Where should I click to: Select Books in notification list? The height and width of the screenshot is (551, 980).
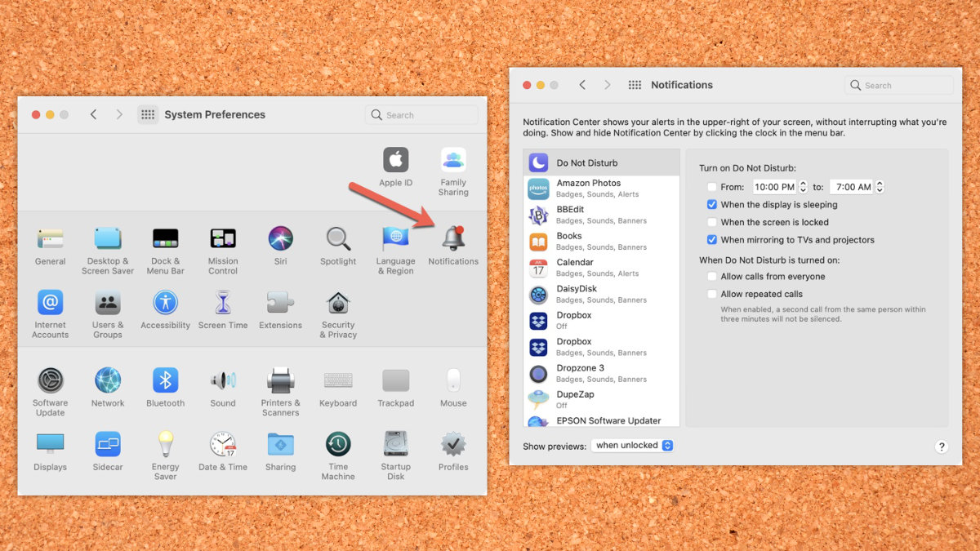(601, 242)
